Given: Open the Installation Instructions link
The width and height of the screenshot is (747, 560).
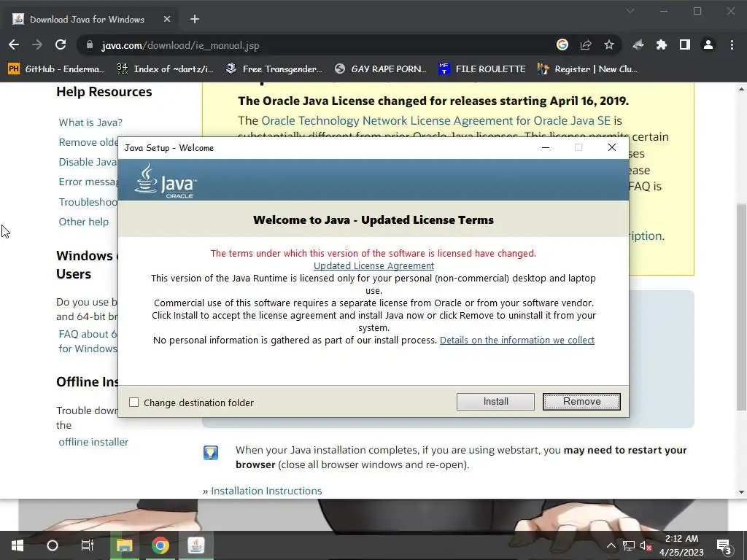Looking at the screenshot, I should 266,491.
